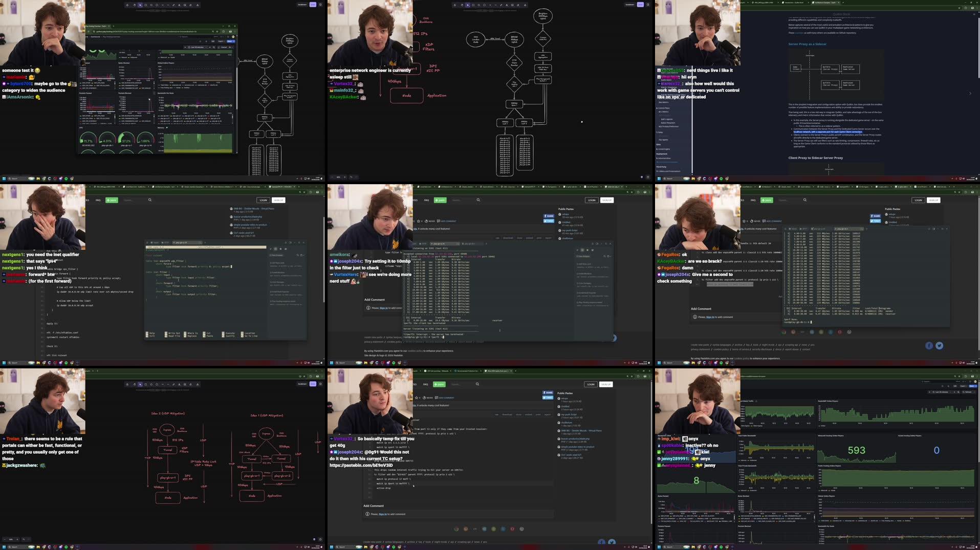
Task: Select highlighted selection tool in Idea 2 whiteboard toolbar
Action: click(140, 384)
